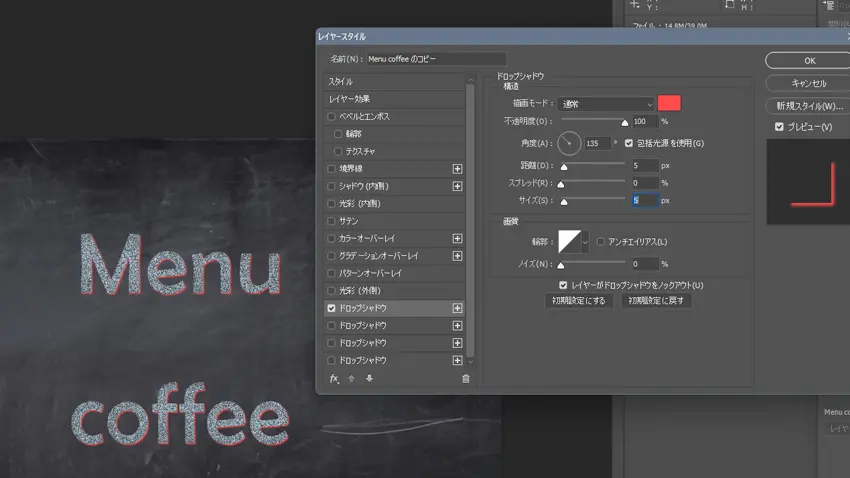Click the fx effects menu icon
Image resolution: width=850 pixels, height=478 pixels.
(x=335, y=379)
